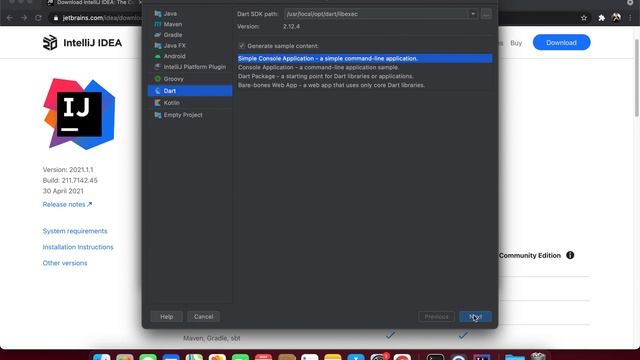The height and width of the screenshot is (360, 640).
Task: Select Java FX project type icon
Action: click(x=158, y=45)
